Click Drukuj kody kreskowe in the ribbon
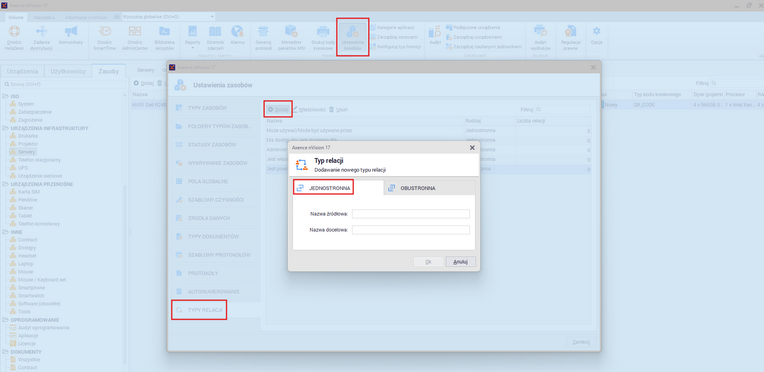 323,37
